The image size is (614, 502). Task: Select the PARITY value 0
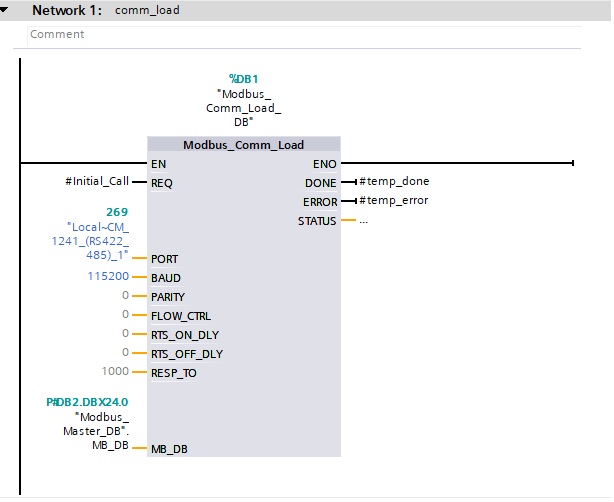tap(125, 295)
